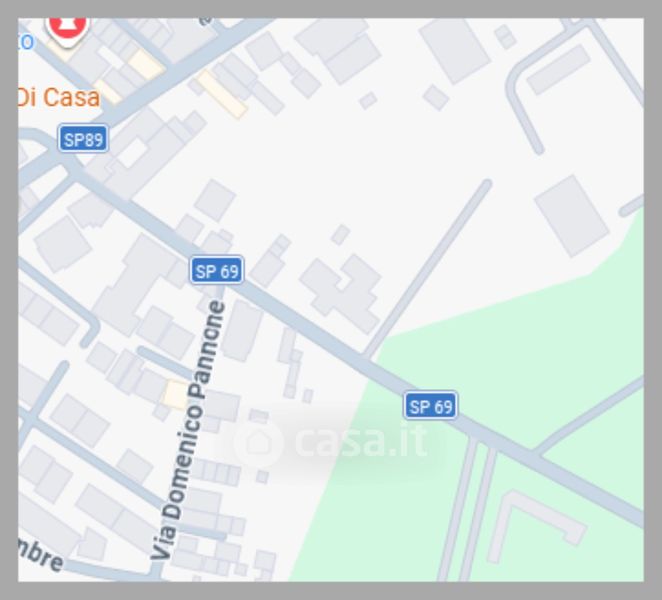662x600 pixels.
Task: Click the partial "mbre" street label
Action: pos(41,555)
